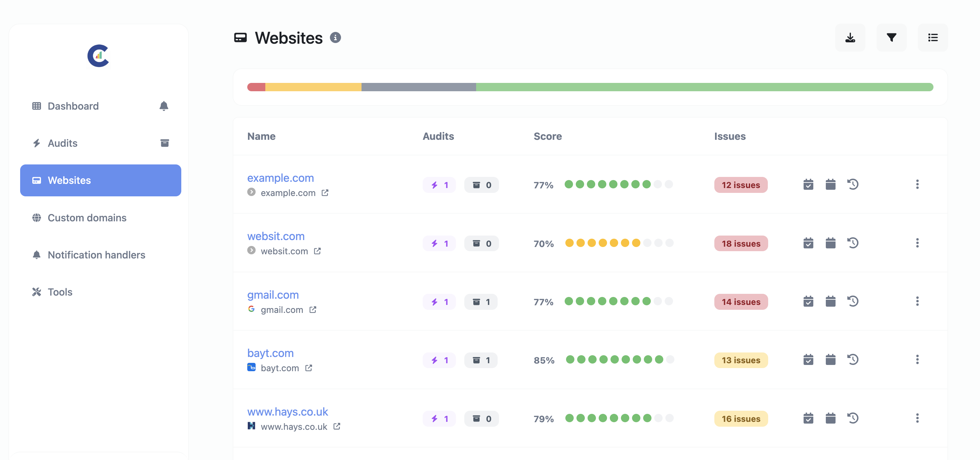
Task: Click calendar-check icon for websit.com row
Action: coord(808,243)
